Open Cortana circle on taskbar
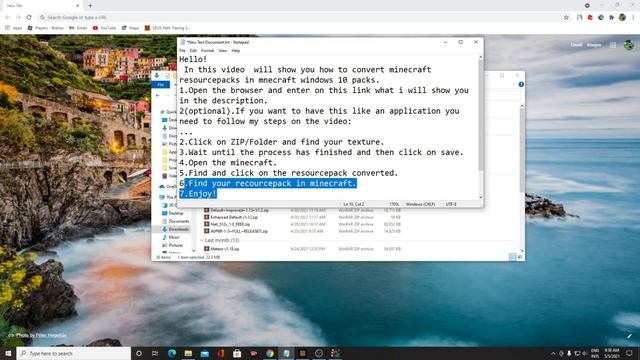640x360 pixels. click(139, 353)
